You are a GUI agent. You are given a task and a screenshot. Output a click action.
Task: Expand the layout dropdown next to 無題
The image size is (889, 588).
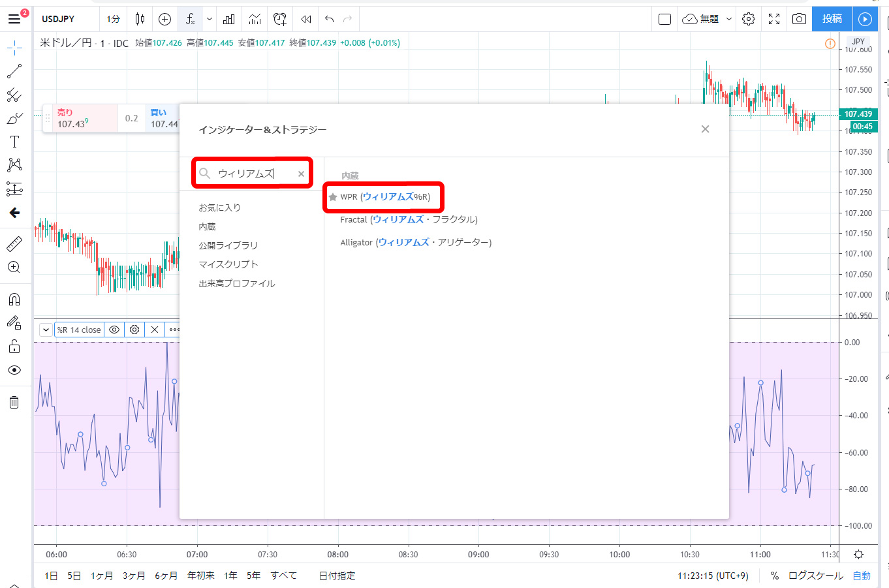click(x=729, y=19)
